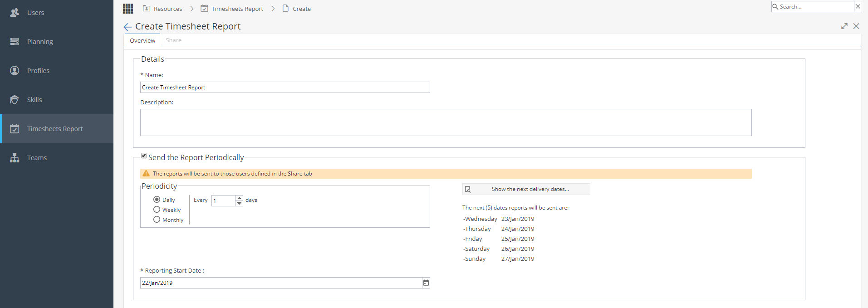Viewport: 868px width, 308px height.
Task: Click the Timesheets Report breadcrumb icon
Action: pos(204,9)
